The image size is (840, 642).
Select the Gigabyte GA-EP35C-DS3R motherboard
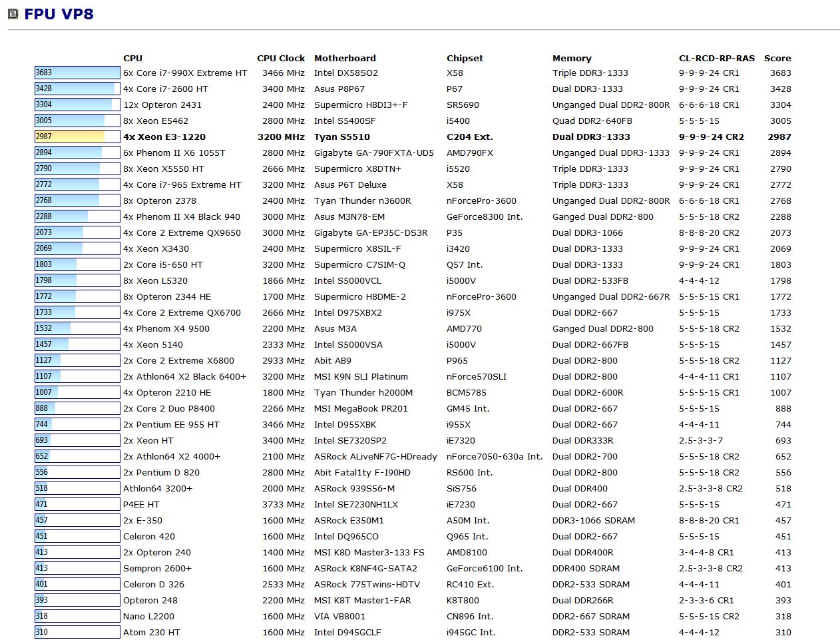click(x=371, y=232)
